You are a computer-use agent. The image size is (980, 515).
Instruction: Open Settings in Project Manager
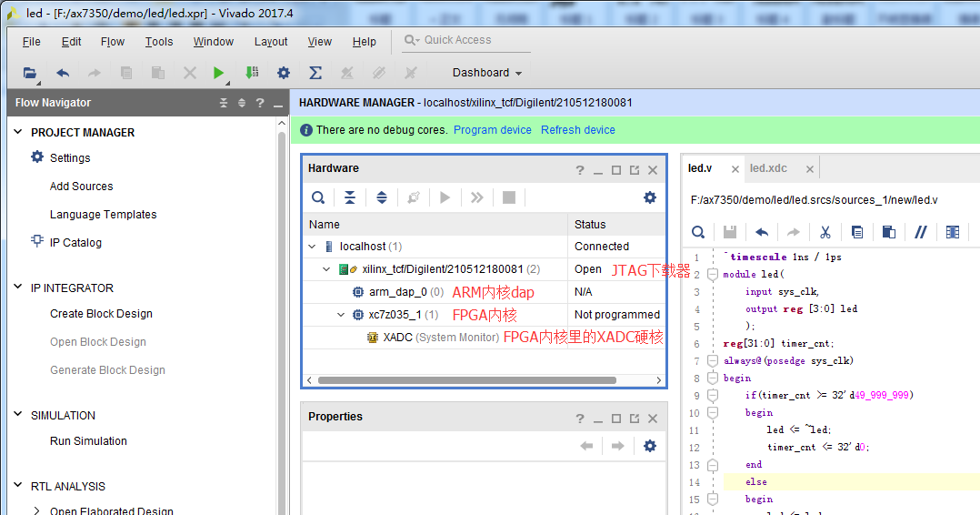(x=70, y=157)
